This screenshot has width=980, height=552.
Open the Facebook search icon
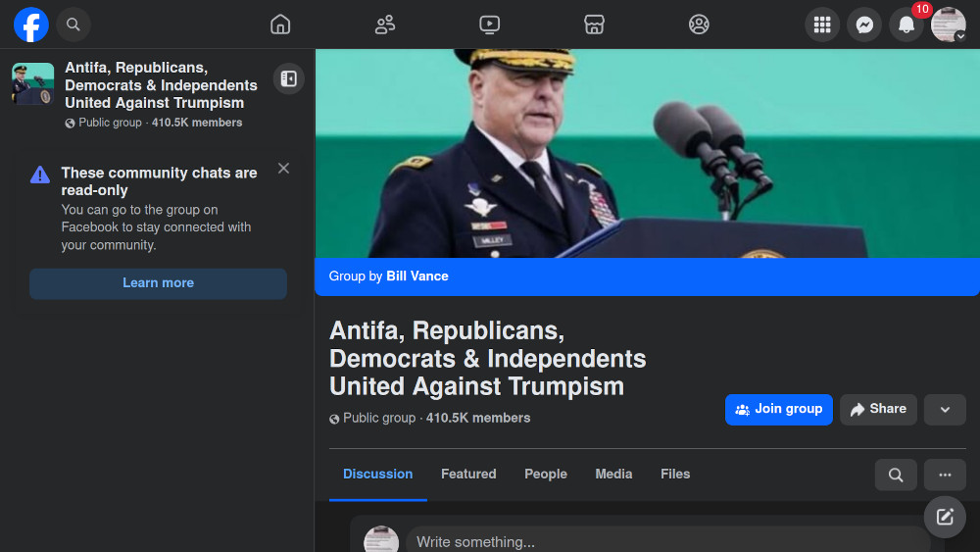tap(73, 25)
